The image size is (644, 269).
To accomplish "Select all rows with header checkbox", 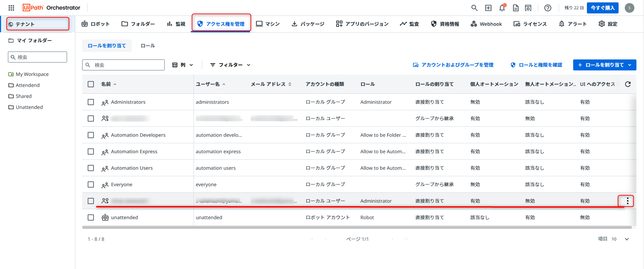I will 91,84.
